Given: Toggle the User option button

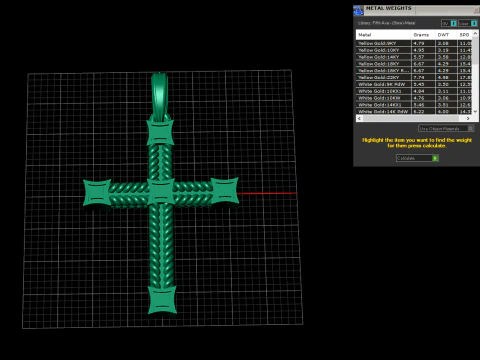Looking at the screenshot, I should pos(468,23).
